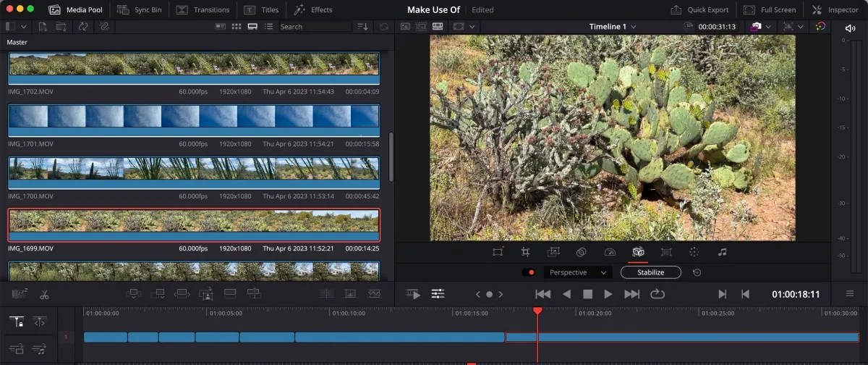Click the play reverse button
868x365 pixels.
pos(566,294)
